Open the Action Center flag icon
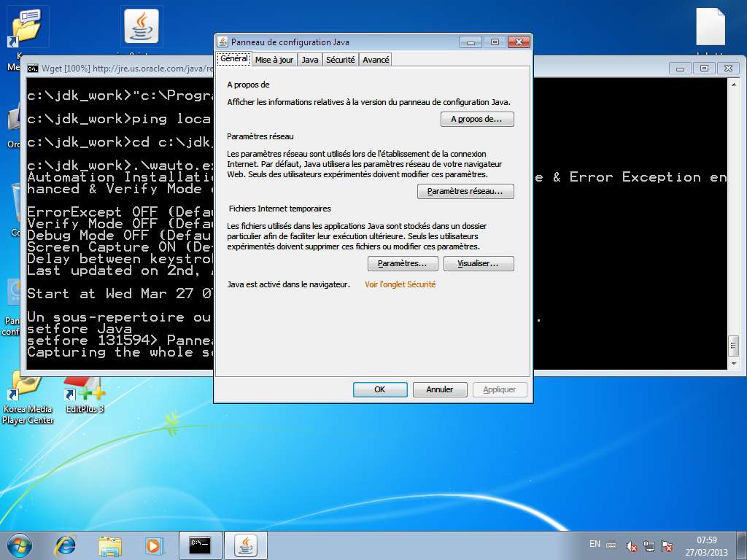The width and height of the screenshot is (747, 560). click(x=667, y=546)
